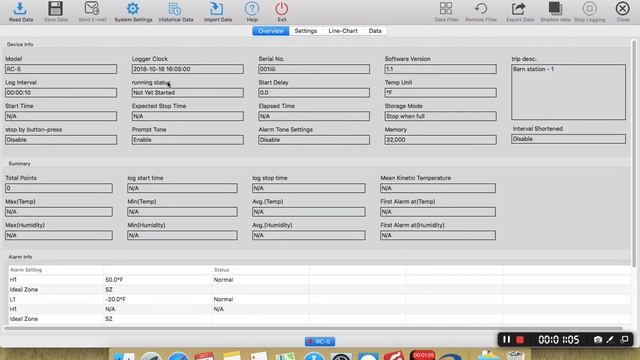Click the Alarm Setting column header
The width and height of the screenshot is (640, 360).
(26, 270)
